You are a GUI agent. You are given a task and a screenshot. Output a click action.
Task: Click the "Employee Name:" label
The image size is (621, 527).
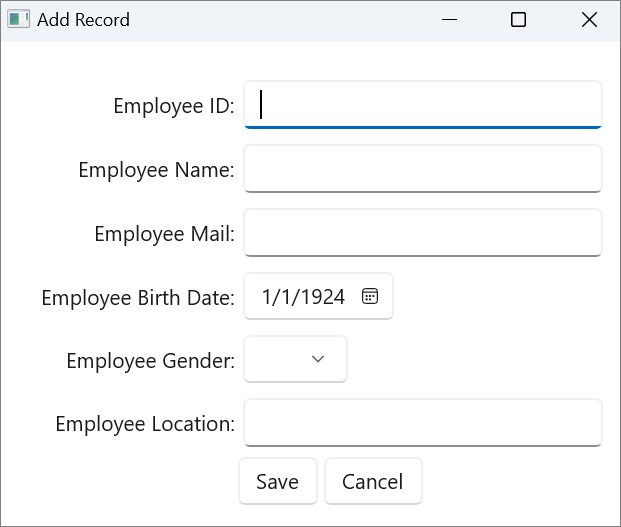[156, 170]
